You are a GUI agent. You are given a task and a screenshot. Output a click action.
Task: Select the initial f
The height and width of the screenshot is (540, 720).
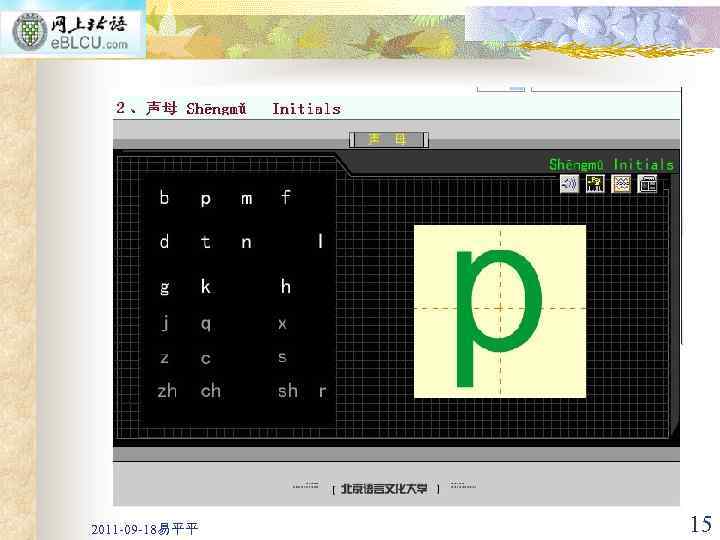(x=286, y=197)
